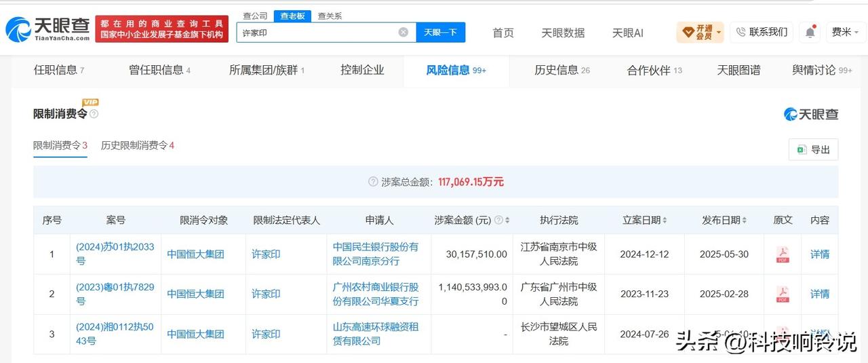This screenshot has height=363, width=868.
Task: Open 中国恒大集团 link in row 3
Action: (195, 334)
